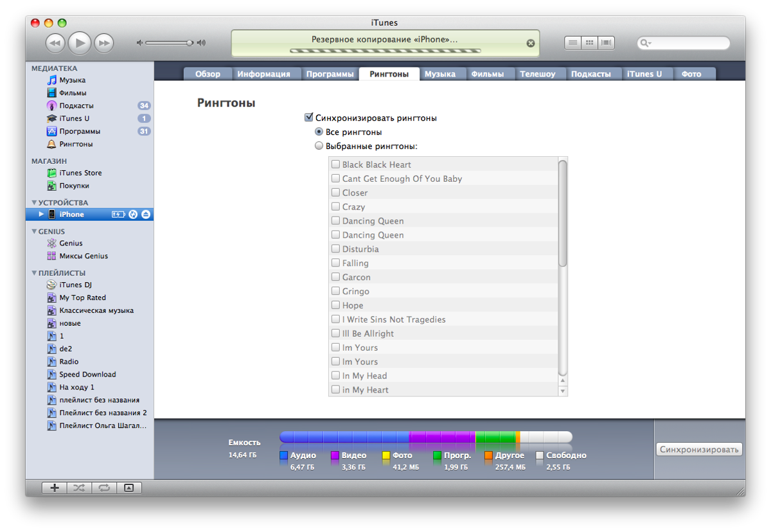Check I Write Sins Not Tragedies ringtone

335,319
